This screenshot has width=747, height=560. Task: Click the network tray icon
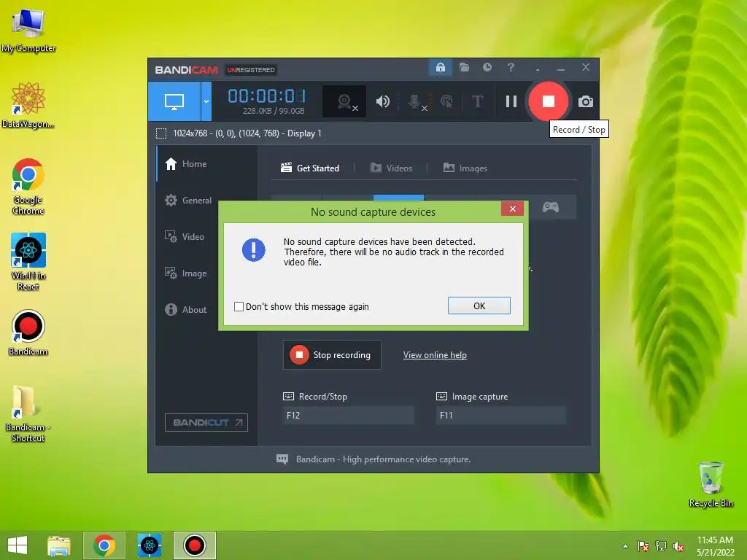(x=661, y=546)
